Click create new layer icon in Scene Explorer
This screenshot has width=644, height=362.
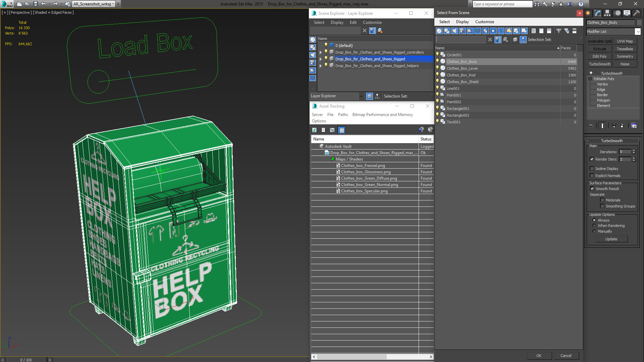380,31
